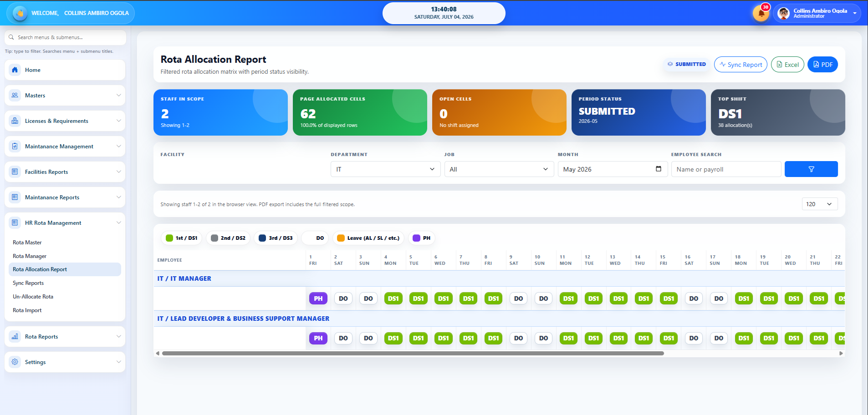Click the DO legend chip
The height and width of the screenshot is (415, 868).
click(315, 238)
